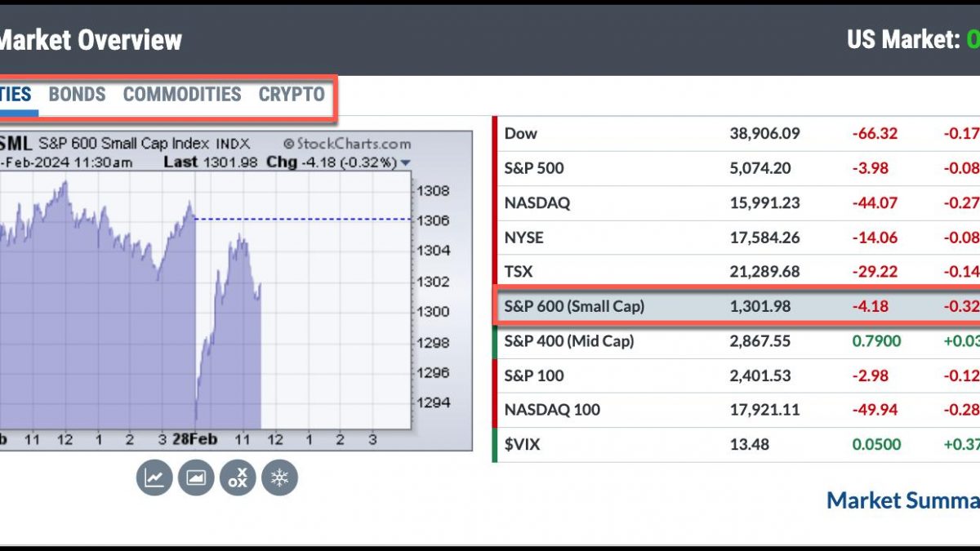Click the Mid Cap change 0.7900
Image resolution: width=980 pixels, height=551 pixels.
click(877, 341)
